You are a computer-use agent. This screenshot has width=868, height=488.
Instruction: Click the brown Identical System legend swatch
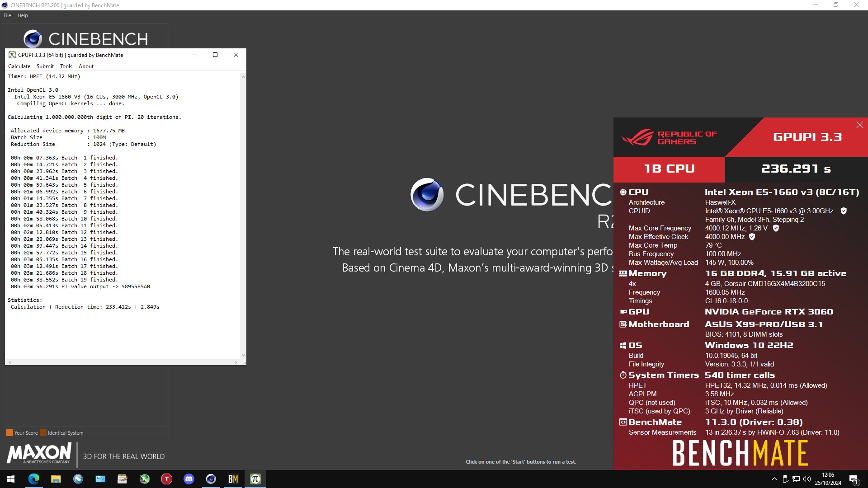(x=43, y=433)
